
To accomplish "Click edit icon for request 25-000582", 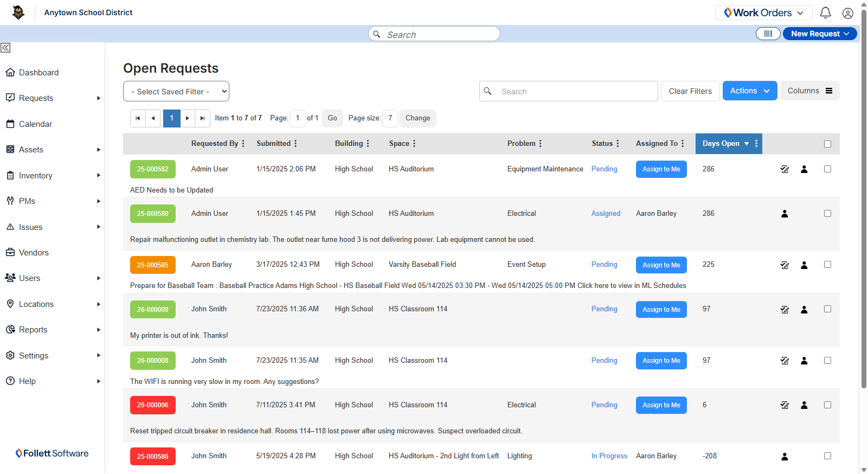I will [x=785, y=169].
